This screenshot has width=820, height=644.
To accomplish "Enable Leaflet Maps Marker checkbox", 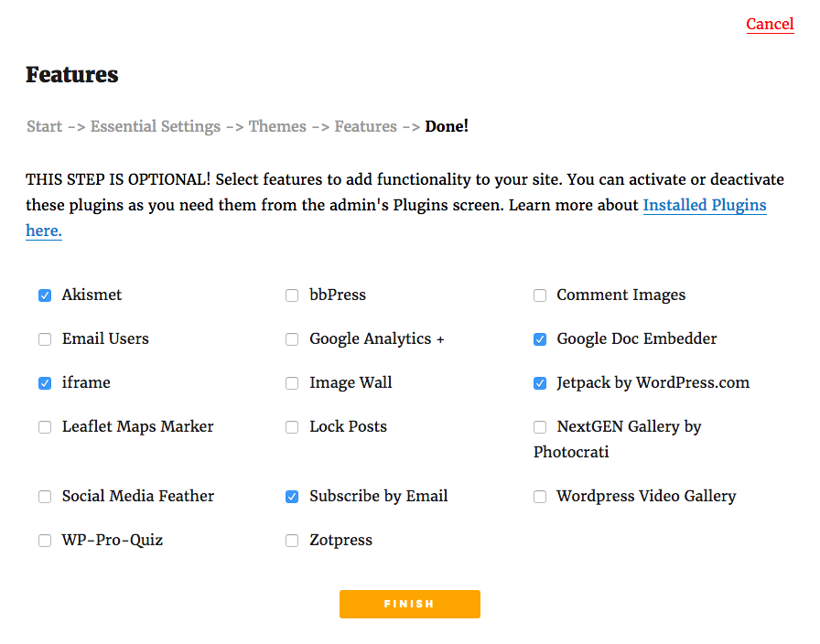I will (x=45, y=427).
